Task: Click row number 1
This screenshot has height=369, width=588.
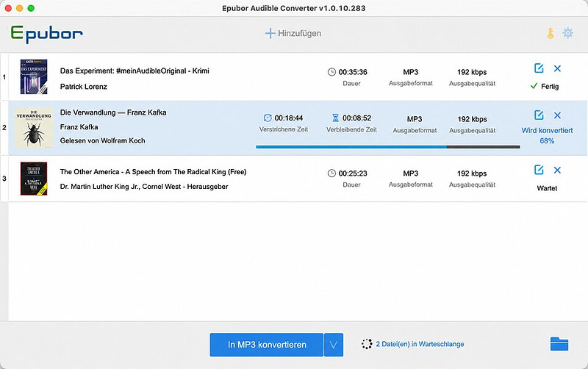Action: click(x=4, y=77)
